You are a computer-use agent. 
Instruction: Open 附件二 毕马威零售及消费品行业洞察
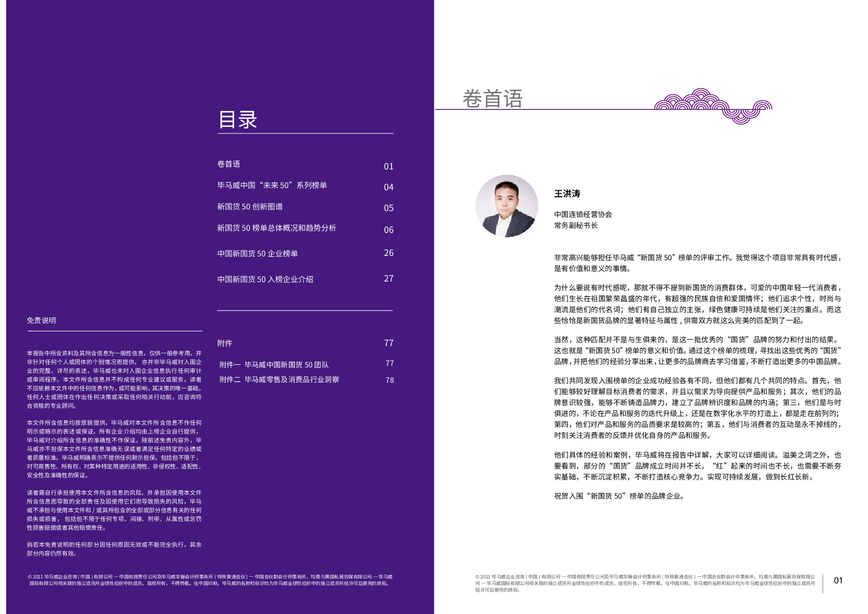279,379
